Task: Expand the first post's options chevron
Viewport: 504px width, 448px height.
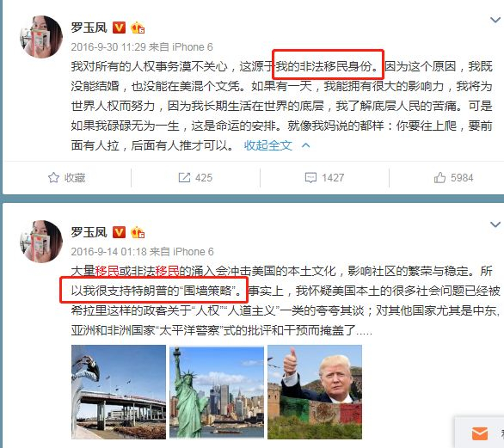Action: 495,21
